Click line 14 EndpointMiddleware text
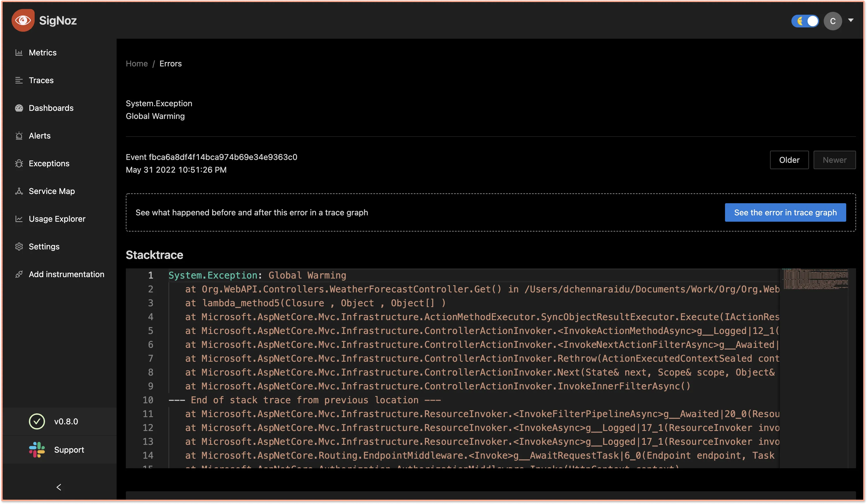This screenshot has width=867, height=504. click(480, 455)
